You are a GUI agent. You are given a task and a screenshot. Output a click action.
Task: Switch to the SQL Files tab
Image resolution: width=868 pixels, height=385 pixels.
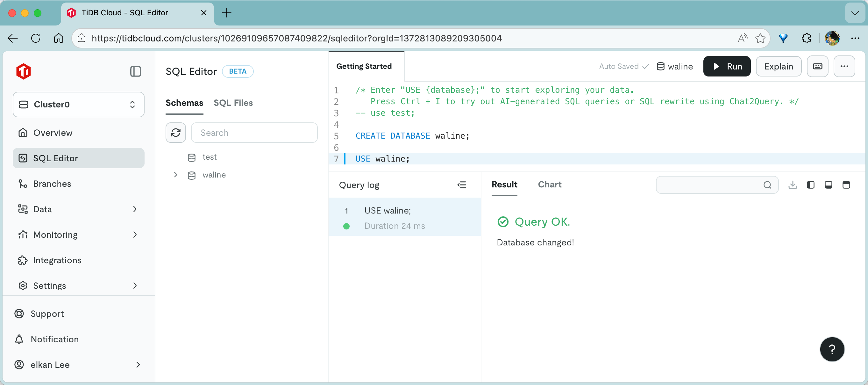[233, 103]
